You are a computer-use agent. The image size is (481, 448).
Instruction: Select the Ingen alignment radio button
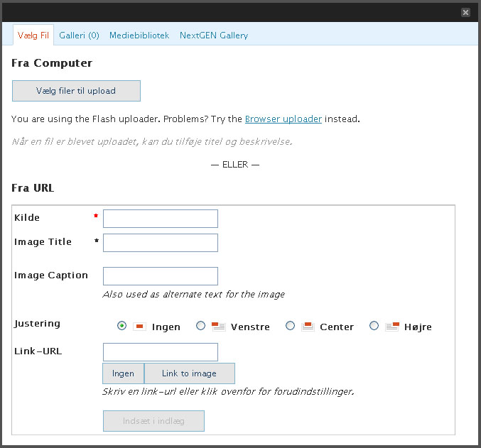(121, 326)
